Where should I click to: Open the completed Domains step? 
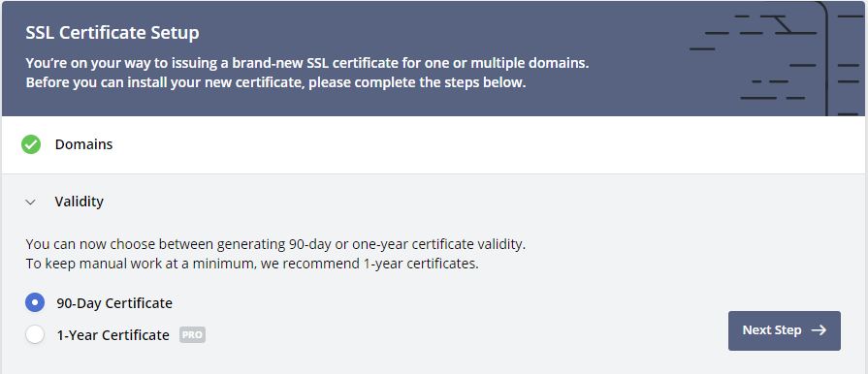pyautogui.click(x=83, y=144)
